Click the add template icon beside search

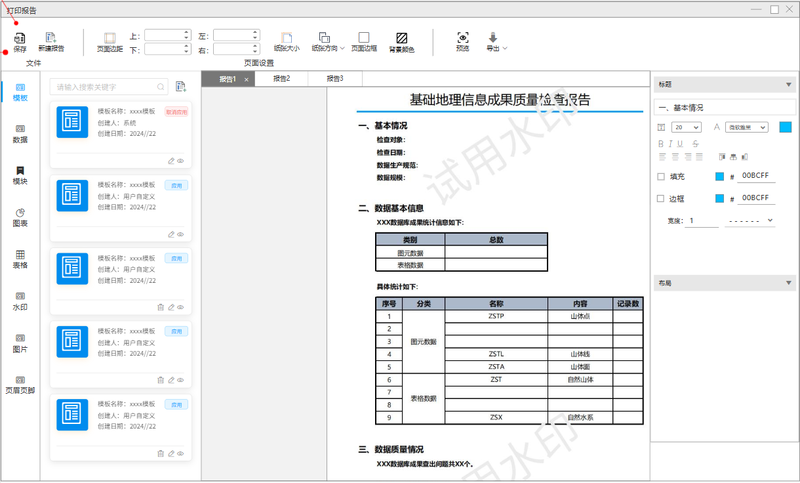pyautogui.click(x=181, y=87)
